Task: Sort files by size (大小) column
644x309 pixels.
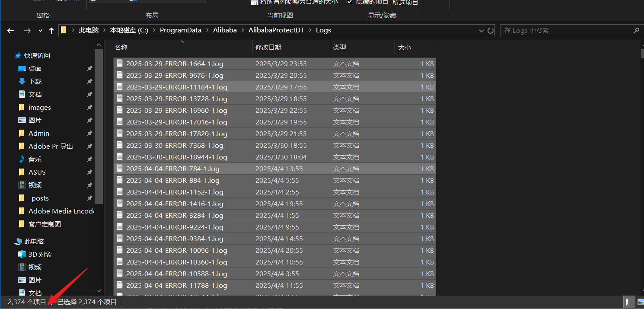Action: [x=404, y=48]
